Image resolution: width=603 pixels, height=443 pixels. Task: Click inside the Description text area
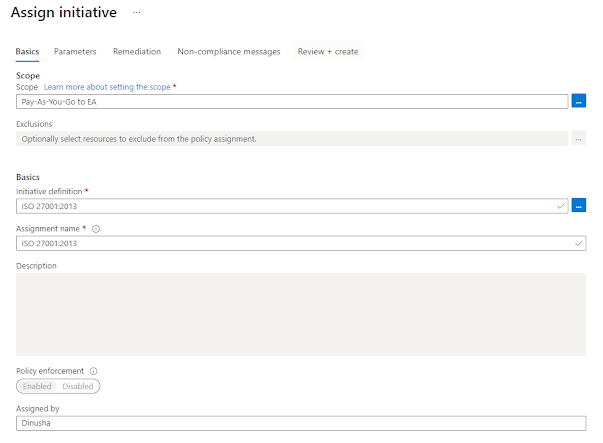(x=301, y=314)
